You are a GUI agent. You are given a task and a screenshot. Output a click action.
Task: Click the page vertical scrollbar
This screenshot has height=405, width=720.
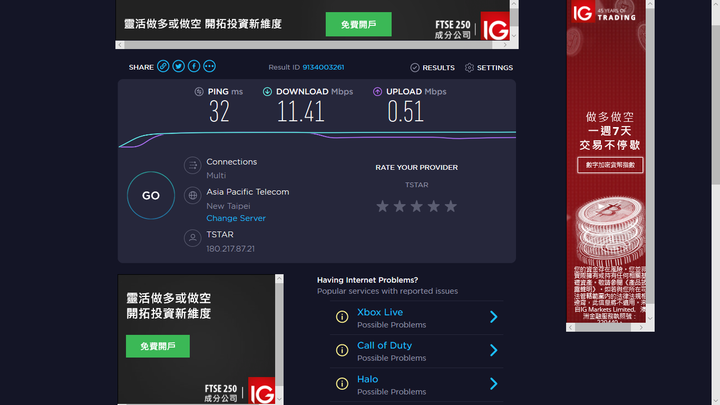tap(715, 105)
